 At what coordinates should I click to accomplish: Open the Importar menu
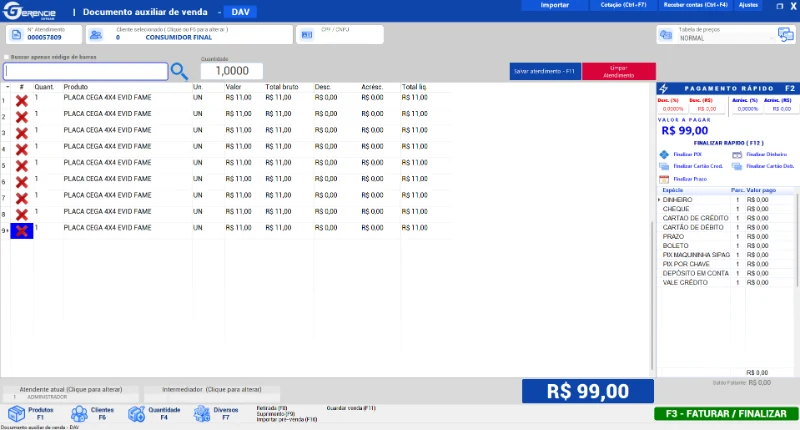[x=555, y=5]
